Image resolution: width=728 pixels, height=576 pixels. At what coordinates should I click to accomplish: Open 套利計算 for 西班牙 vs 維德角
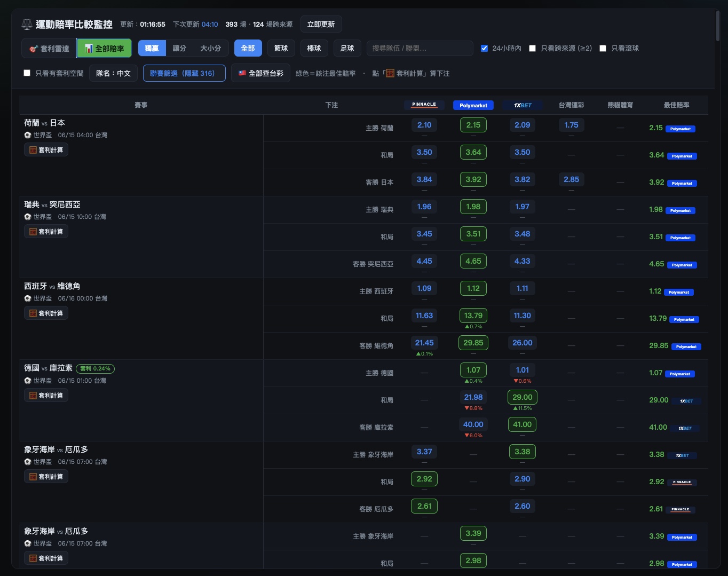tap(46, 313)
